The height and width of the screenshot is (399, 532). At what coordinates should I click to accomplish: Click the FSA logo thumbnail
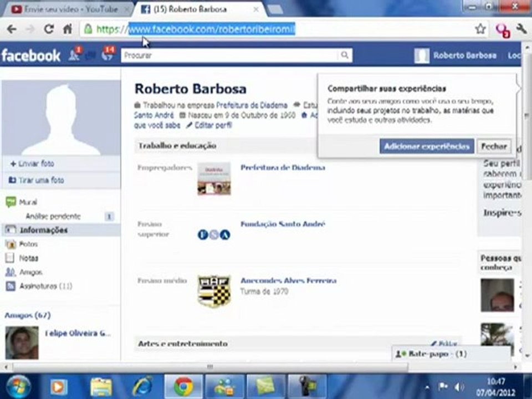(x=214, y=234)
